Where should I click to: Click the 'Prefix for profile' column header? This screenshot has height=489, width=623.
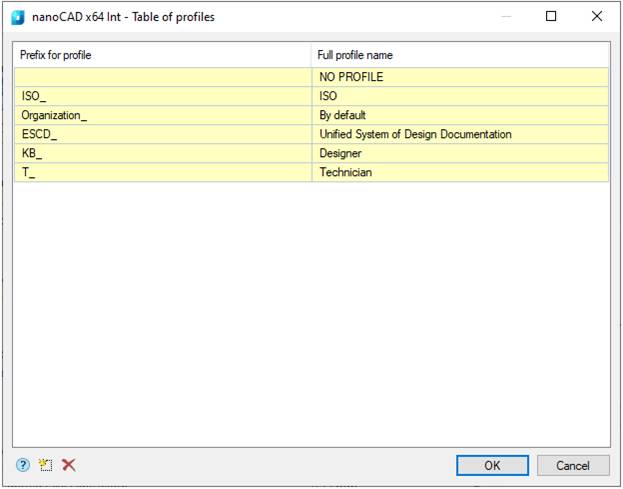163,55
